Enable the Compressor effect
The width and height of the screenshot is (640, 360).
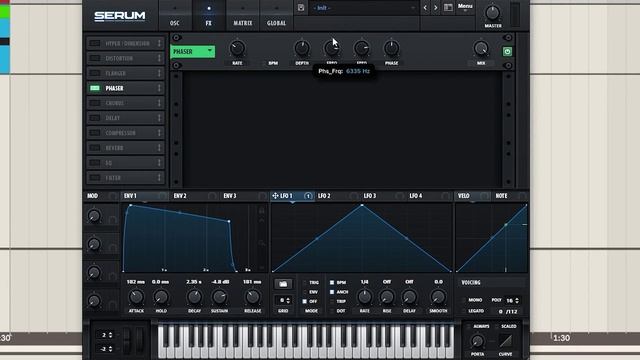point(95,133)
